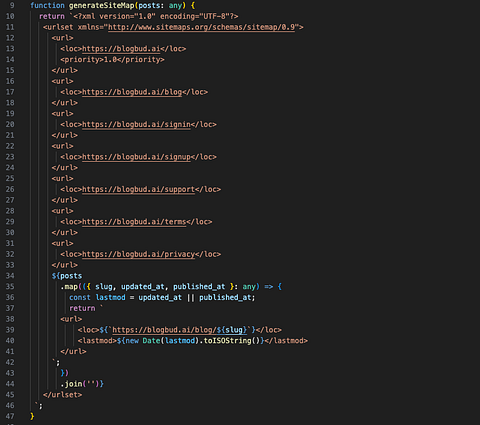Click the sitemaps.org schema URL link
Screen dimensions: 480x425
tap(201, 27)
